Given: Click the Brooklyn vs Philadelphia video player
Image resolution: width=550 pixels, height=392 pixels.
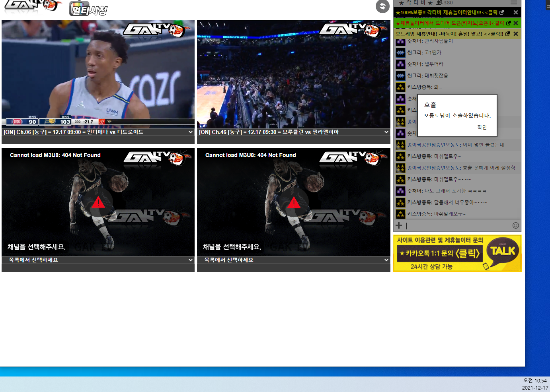Looking at the screenshot, I should [x=294, y=74].
